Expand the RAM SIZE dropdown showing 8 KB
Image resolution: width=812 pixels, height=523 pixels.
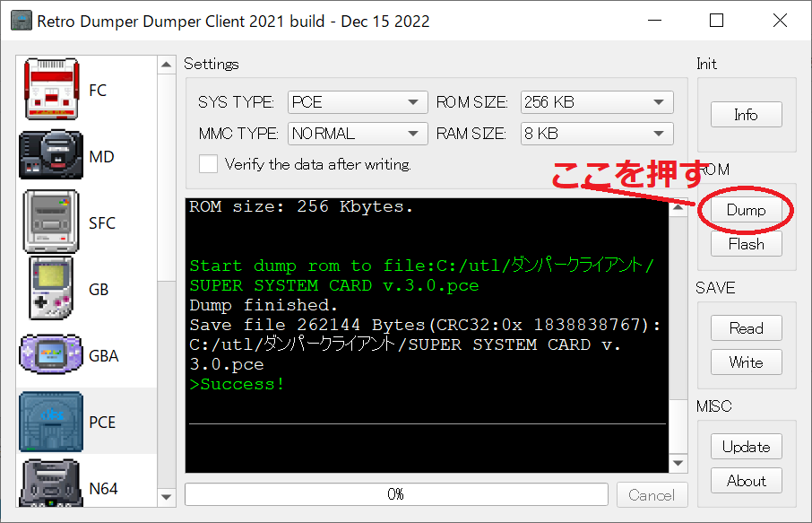(597, 134)
